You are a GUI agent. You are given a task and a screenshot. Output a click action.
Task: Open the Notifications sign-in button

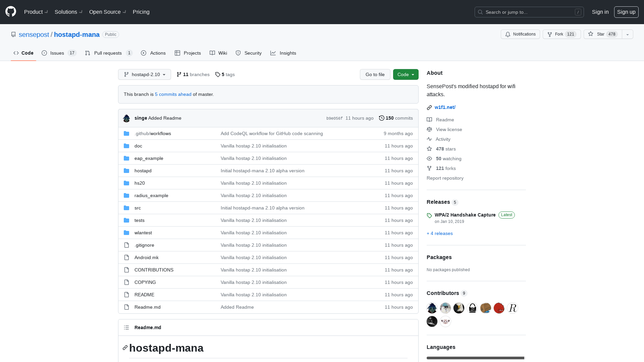[520, 34]
